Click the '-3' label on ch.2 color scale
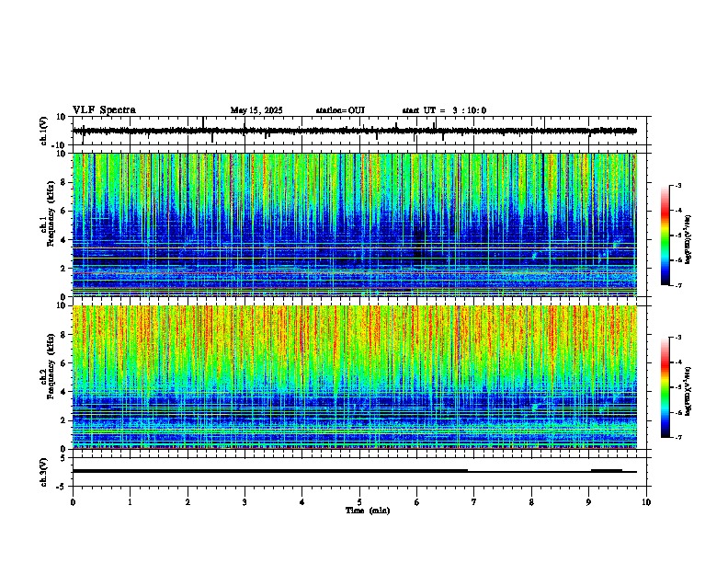Viewport: 728px width, 563px height. pos(678,338)
